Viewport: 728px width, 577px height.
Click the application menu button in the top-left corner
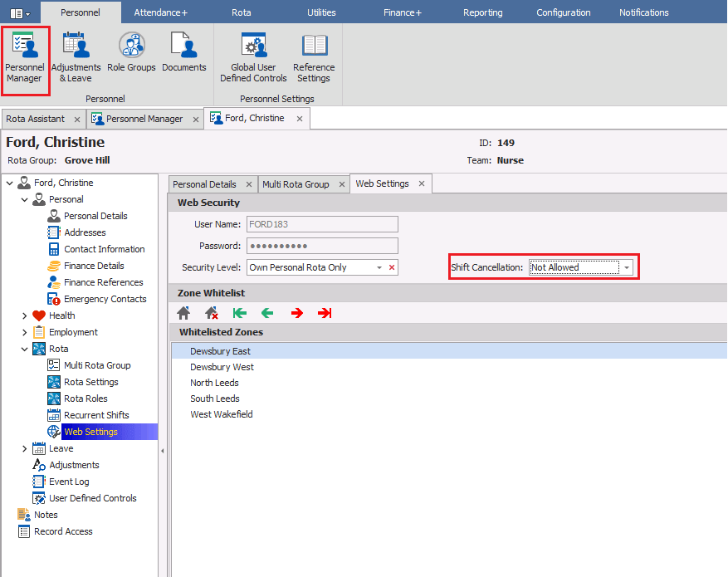coord(20,13)
